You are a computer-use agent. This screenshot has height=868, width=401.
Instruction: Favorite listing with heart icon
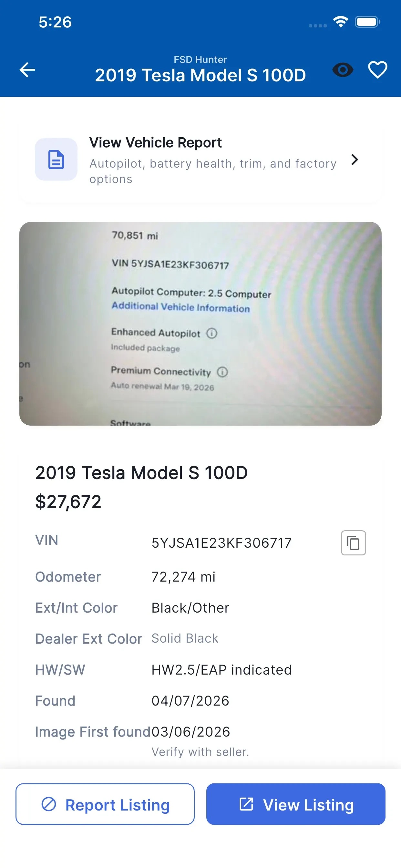click(x=377, y=70)
